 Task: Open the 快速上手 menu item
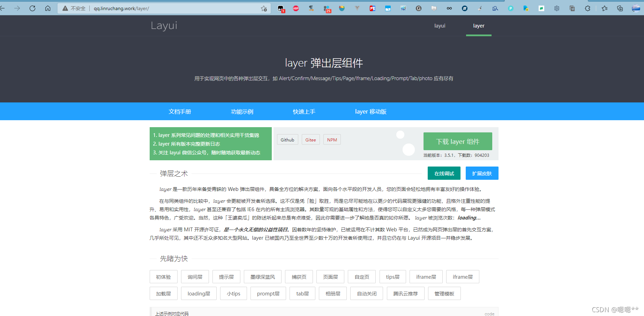coord(304,111)
